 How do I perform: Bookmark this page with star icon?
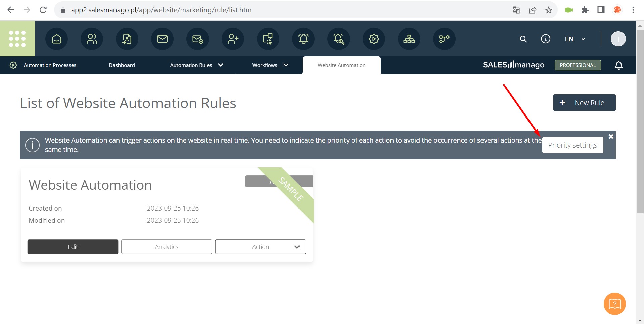click(549, 10)
